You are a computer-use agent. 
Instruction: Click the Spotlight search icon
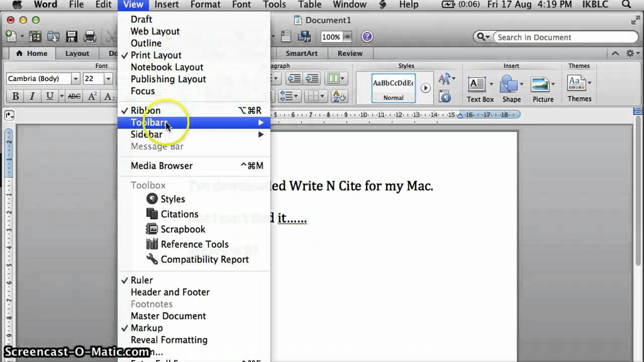tap(626, 5)
